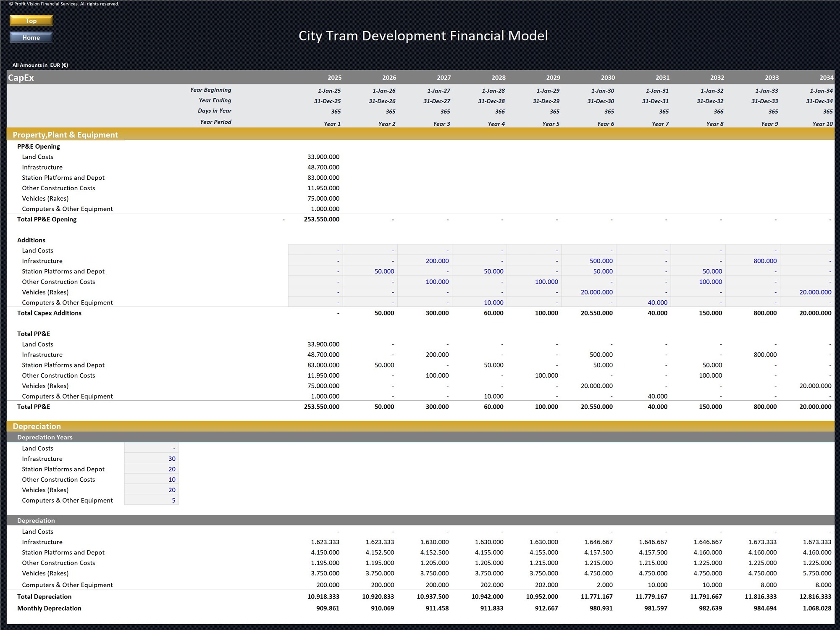
Task: Click the Infrastructure addition of 200.000 in 2027
Action: [x=438, y=260]
